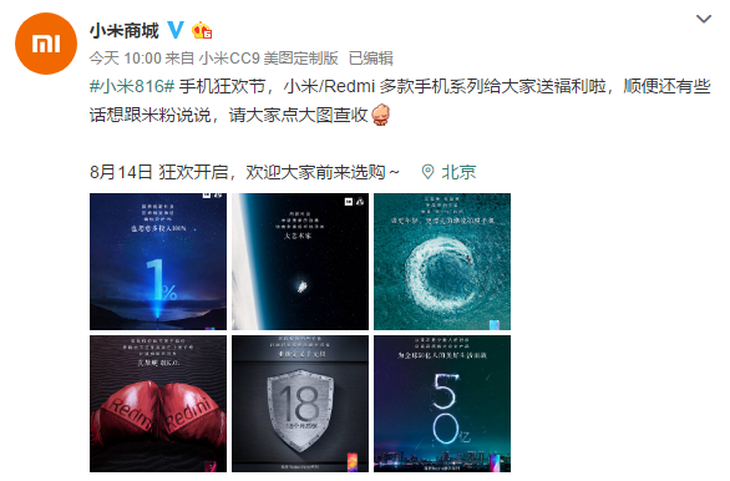Open the 50亿 night city poster
This screenshot has width=730, height=481.
pos(442,403)
